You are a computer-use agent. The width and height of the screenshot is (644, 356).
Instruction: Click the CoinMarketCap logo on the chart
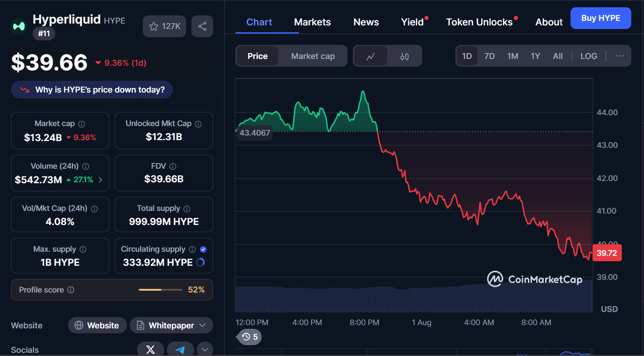[535, 279]
